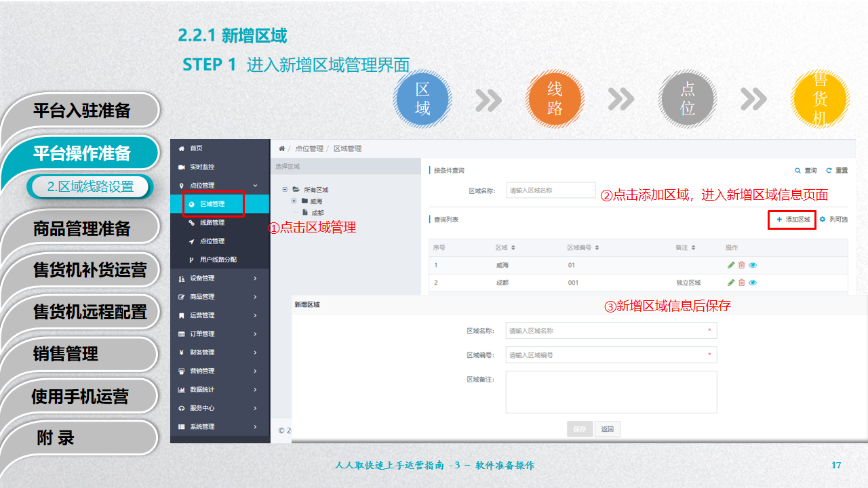Expand 设备管理 sidebar chevron
This screenshot has width=868, height=488.
coord(255,278)
